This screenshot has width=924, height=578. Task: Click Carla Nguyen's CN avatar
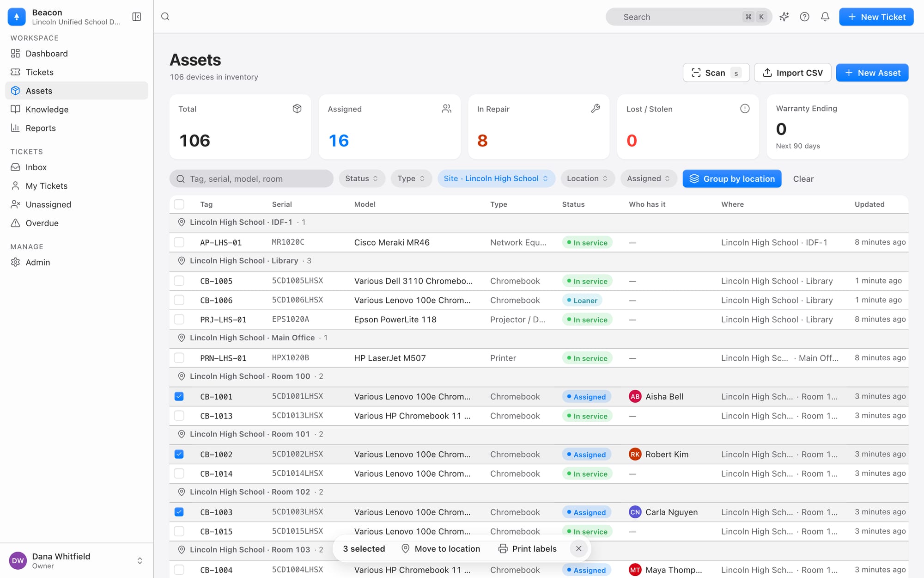point(635,512)
